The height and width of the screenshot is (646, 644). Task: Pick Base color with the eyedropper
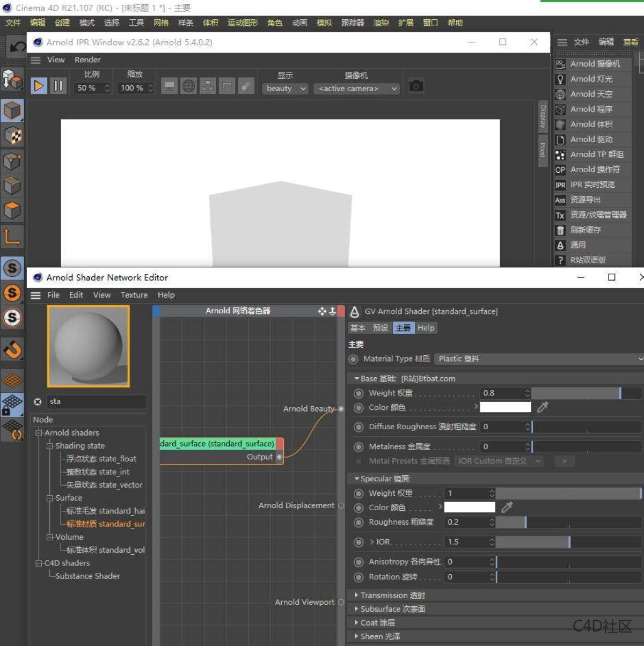[543, 407]
